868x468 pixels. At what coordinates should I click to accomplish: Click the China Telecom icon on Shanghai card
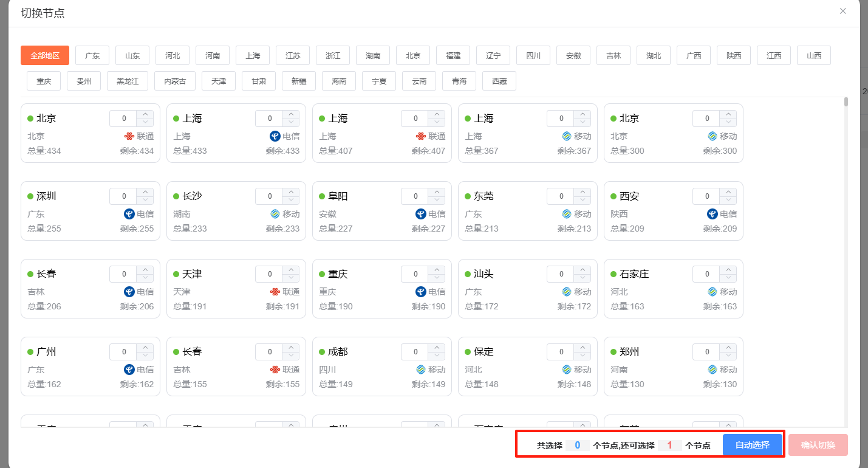pyautogui.click(x=275, y=136)
